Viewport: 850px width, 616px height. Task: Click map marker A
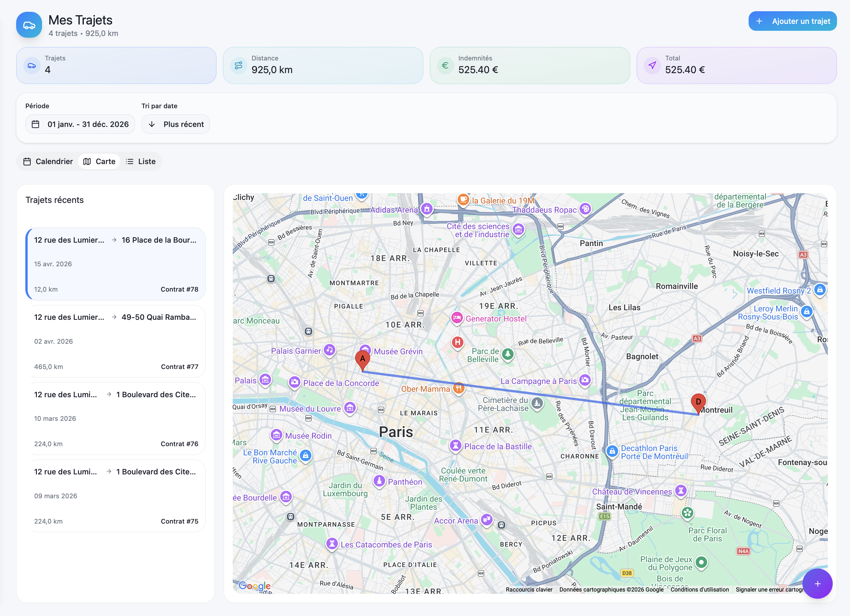362,360
